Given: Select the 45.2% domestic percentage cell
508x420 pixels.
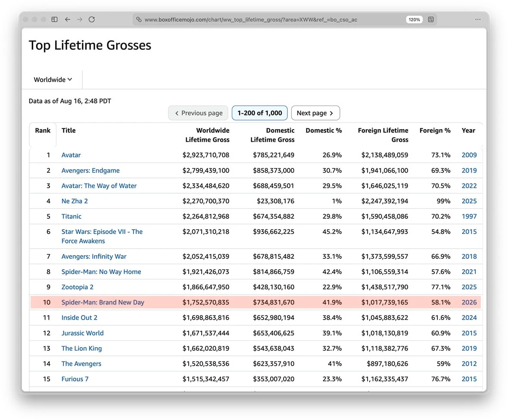Looking at the screenshot, I should click(x=332, y=232).
